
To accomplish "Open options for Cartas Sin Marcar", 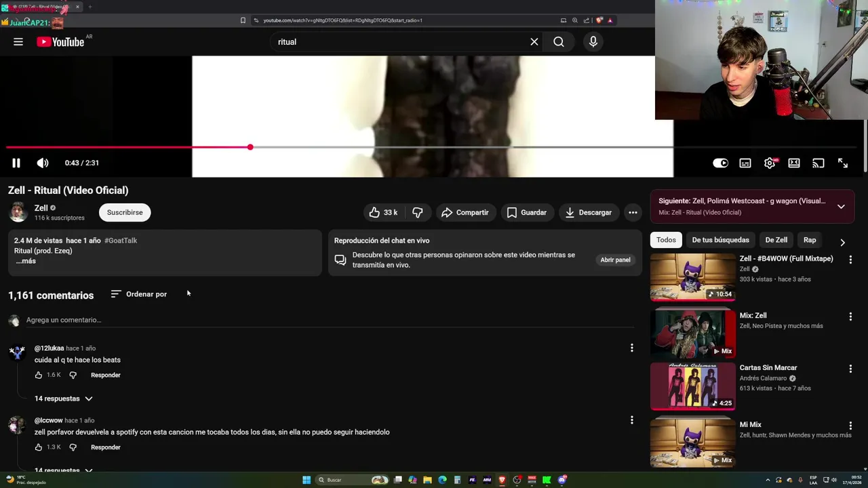I will [850, 369].
